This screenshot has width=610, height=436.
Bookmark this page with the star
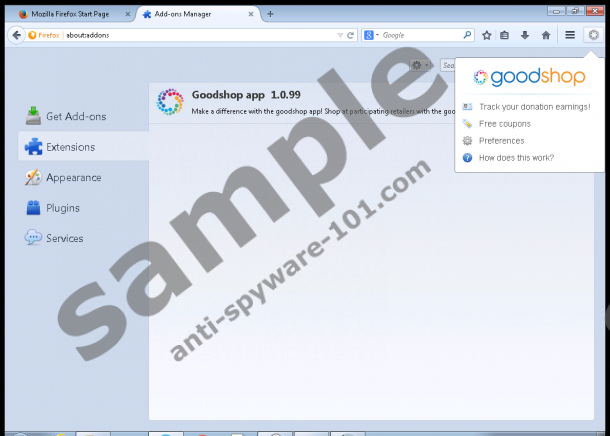click(487, 35)
